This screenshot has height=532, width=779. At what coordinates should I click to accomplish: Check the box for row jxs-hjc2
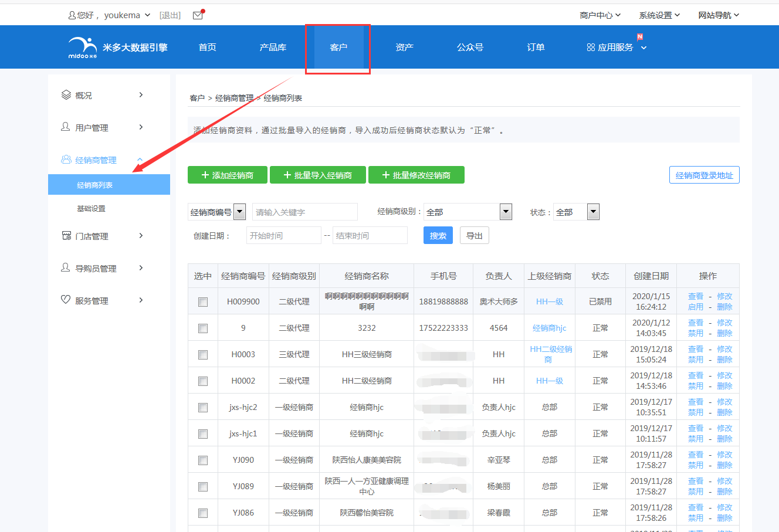pos(203,408)
